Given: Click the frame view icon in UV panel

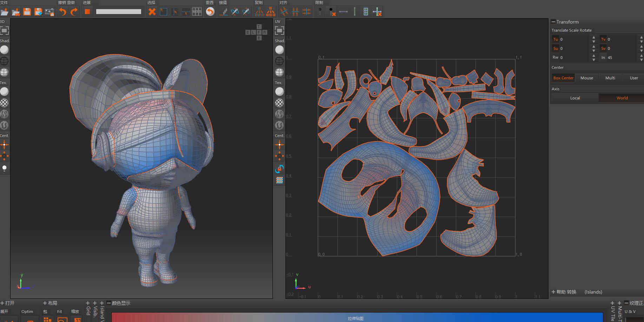Looking at the screenshot, I should pos(280,31).
